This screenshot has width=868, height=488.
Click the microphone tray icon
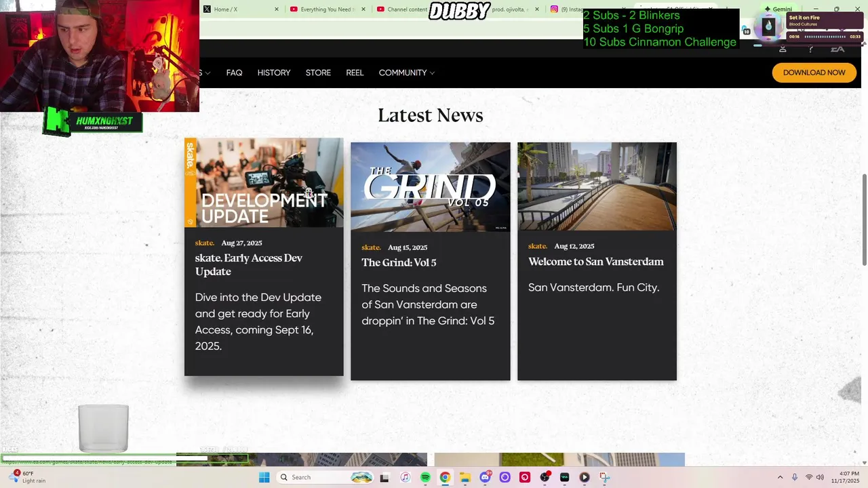point(795,477)
